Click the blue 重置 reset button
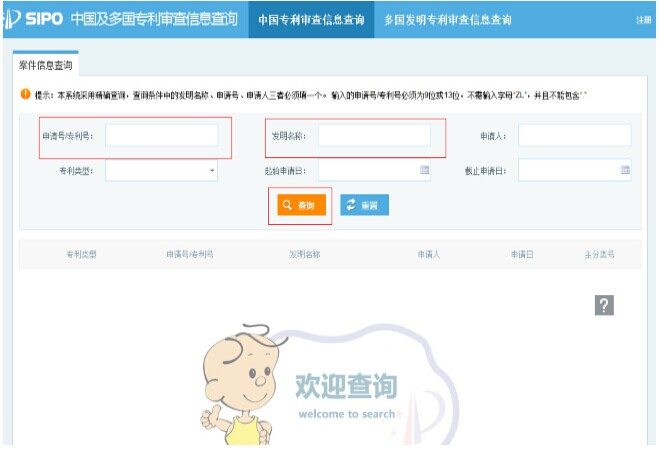The height and width of the screenshot is (452, 665). [x=364, y=205]
